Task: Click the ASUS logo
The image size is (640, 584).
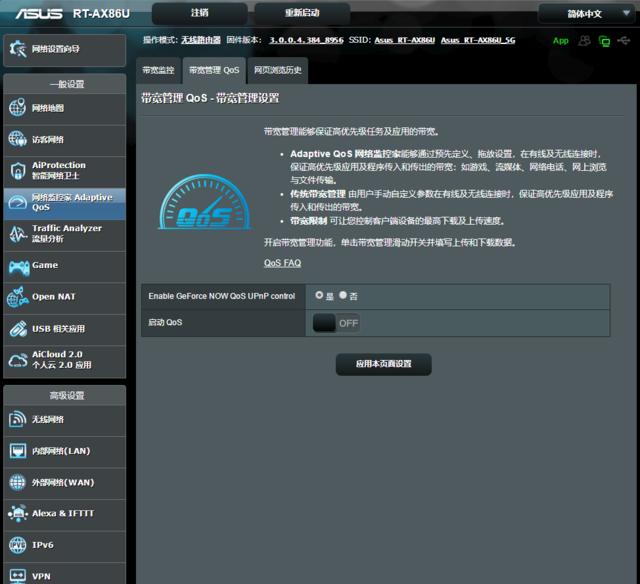Action: click(x=39, y=13)
